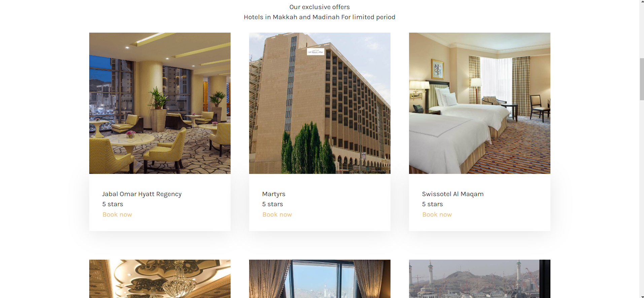Open the Jabal Omar Hyatt Regency lounge photo
The image size is (644, 298).
[160, 103]
